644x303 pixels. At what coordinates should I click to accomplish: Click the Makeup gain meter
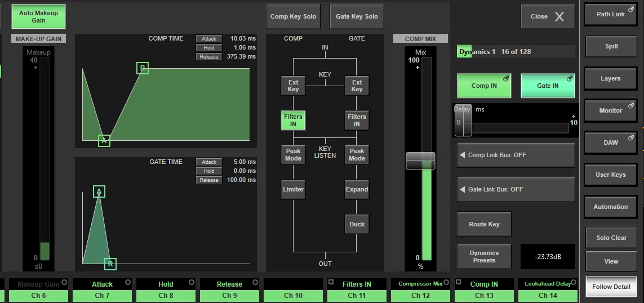pyautogui.click(x=45, y=158)
